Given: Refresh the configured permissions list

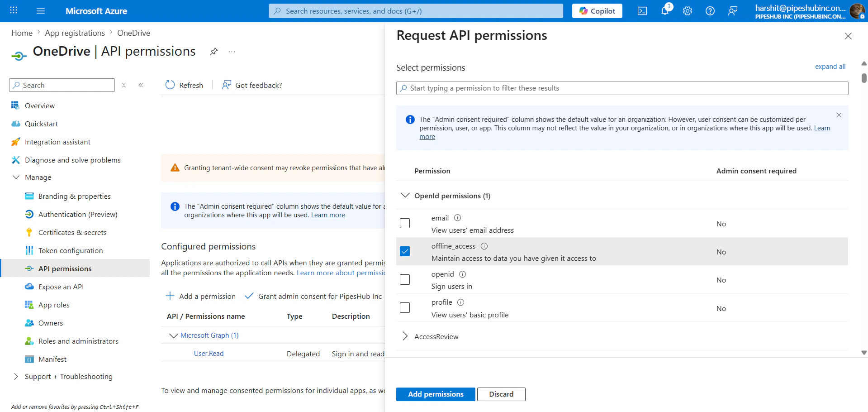Looking at the screenshot, I should [184, 85].
